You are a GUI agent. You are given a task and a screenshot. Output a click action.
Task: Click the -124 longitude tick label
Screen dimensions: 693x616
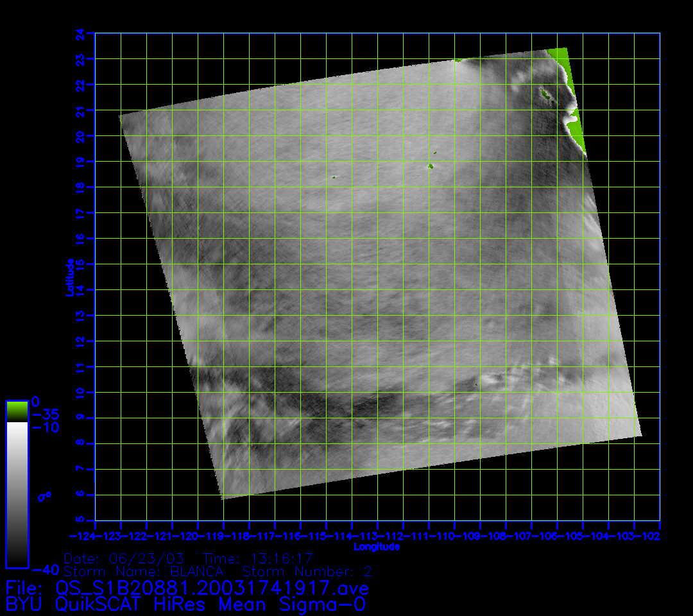click(83, 536)
